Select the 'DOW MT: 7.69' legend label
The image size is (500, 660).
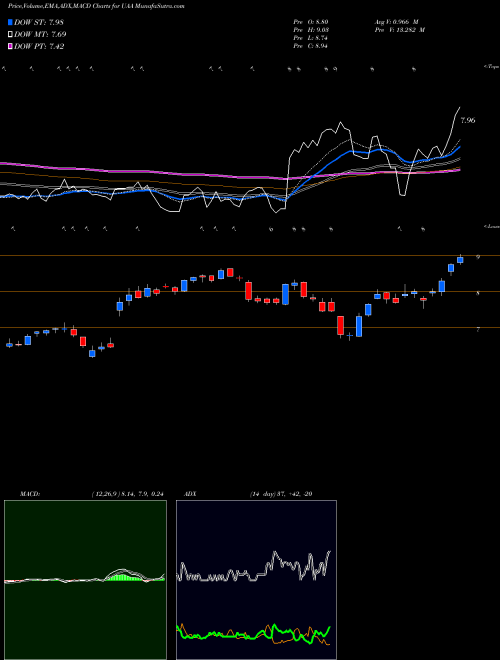(x=40, y=35)
